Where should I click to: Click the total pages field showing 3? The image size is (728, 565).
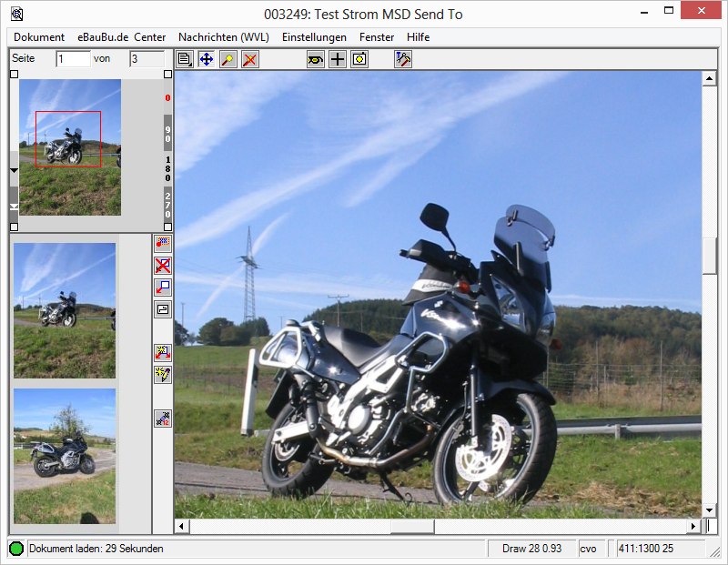click(x=147, y=59)
